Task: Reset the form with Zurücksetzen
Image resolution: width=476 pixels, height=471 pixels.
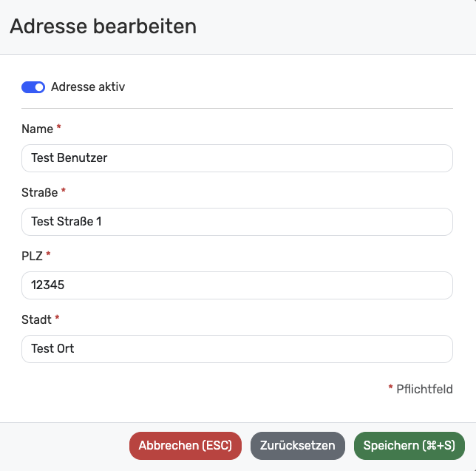Action: pyautogui.click(x=298, y=446)
